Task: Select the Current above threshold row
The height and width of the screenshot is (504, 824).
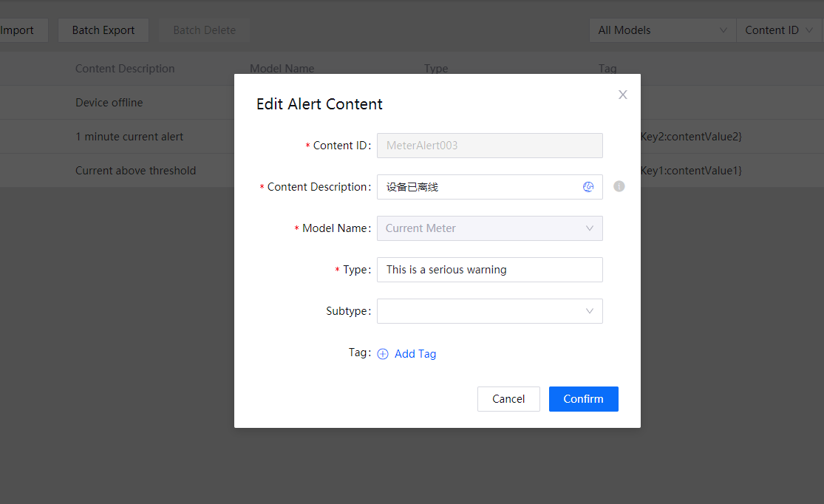Action: (x=135, y=171)
